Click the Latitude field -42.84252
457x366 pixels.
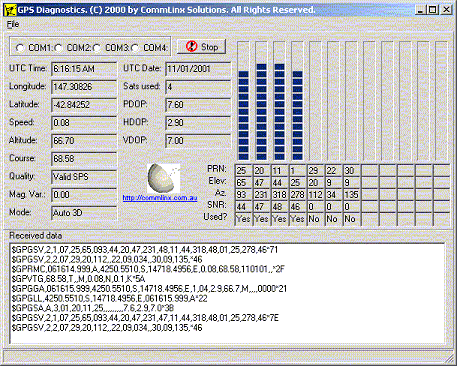(x=84, y=105)
